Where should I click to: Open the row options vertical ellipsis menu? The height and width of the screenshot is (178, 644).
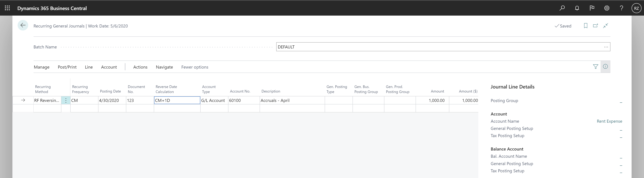[x=66, y=100]
